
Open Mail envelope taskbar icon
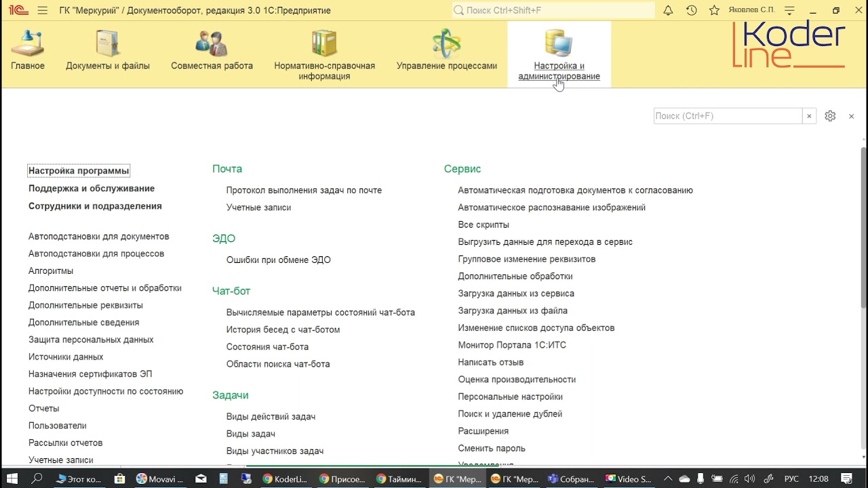coord(201,479)
